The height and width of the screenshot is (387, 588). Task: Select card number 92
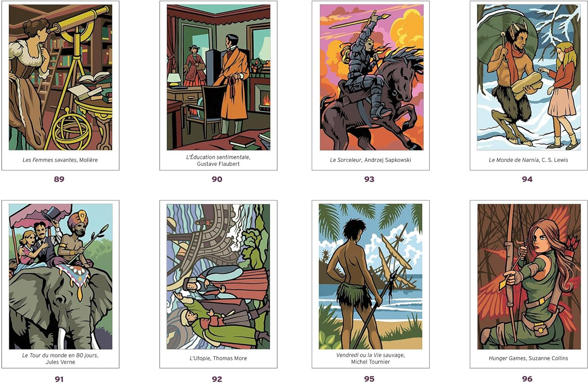tap(217, 379)
